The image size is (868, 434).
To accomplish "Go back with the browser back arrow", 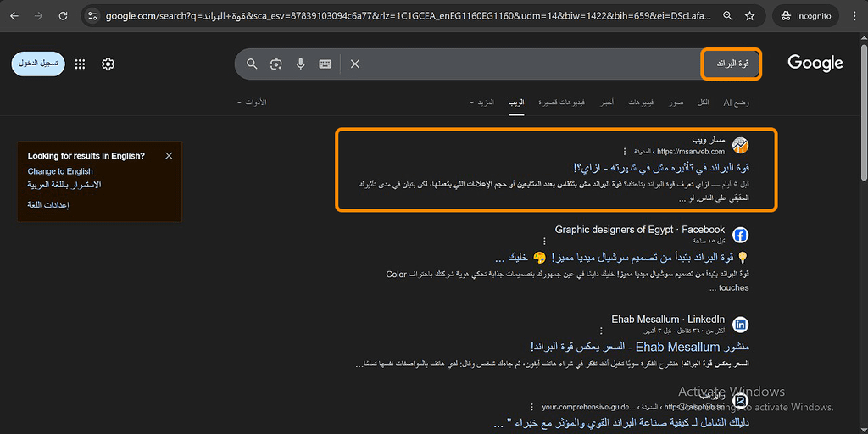I will click(14, 16).
